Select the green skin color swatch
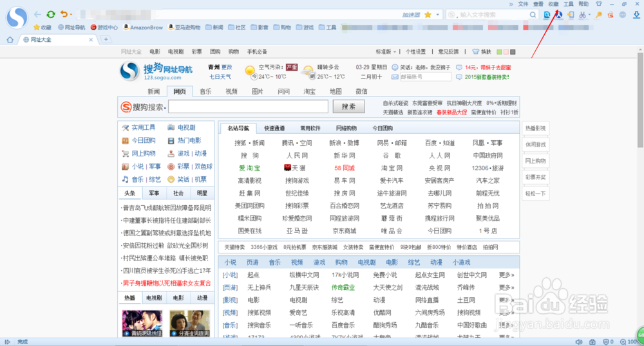 click(x=499, y=52)
